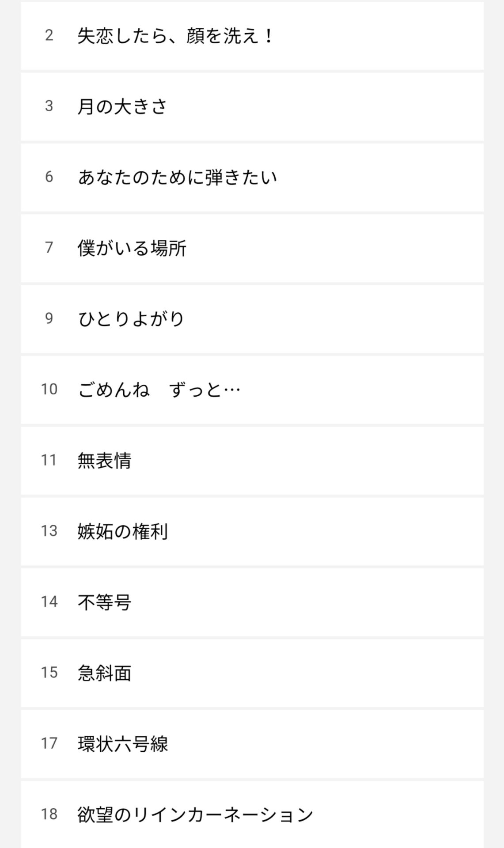Tap the song 嫉妬の権利
The height and width of the screenshot is (848, 504).
[123, 531]
